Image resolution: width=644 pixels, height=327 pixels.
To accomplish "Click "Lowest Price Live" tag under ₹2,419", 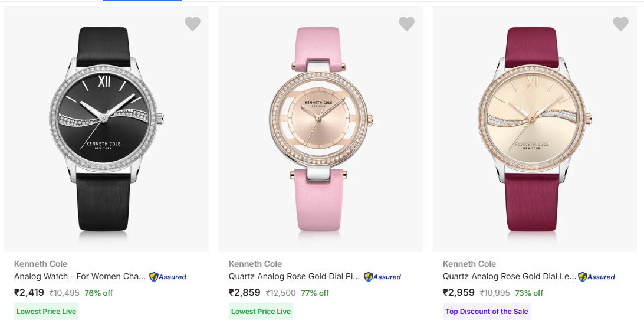I will coord(46,311).
